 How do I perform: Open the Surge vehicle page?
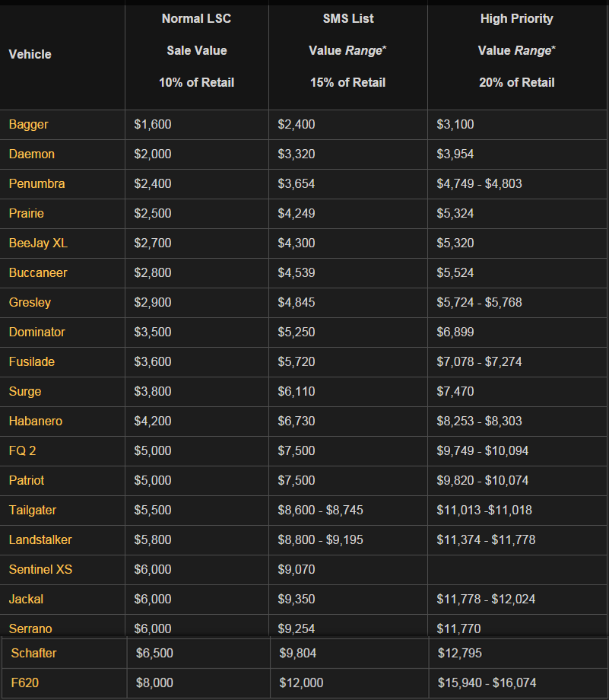25,391
